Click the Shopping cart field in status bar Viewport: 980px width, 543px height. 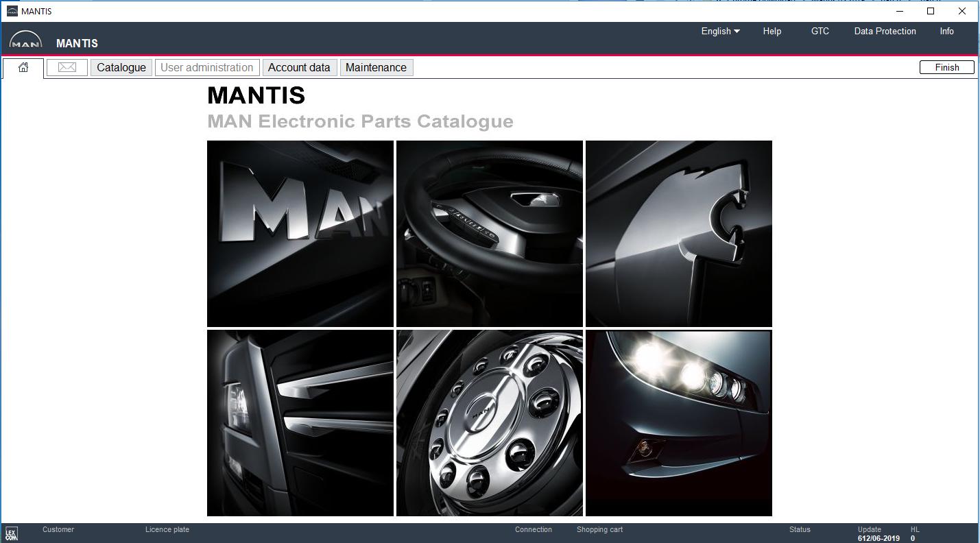(599, 529)
